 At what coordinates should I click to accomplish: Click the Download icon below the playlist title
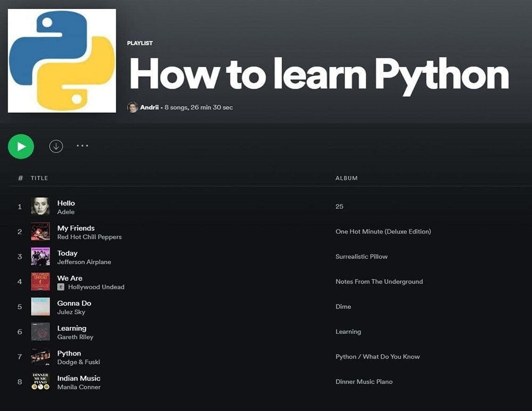[56, 146]
